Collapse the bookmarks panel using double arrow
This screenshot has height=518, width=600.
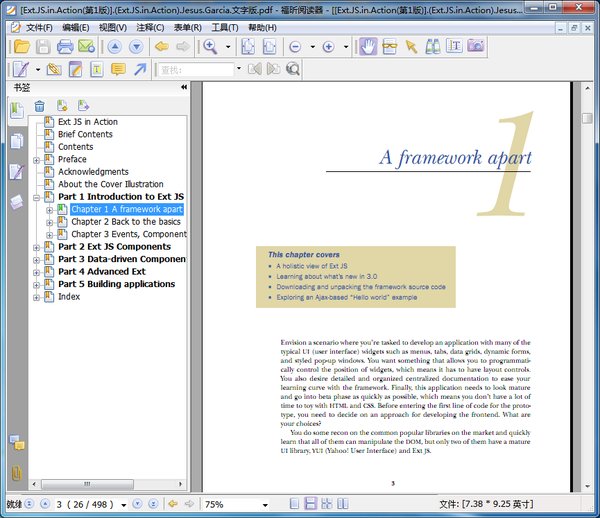click(184, 88)
